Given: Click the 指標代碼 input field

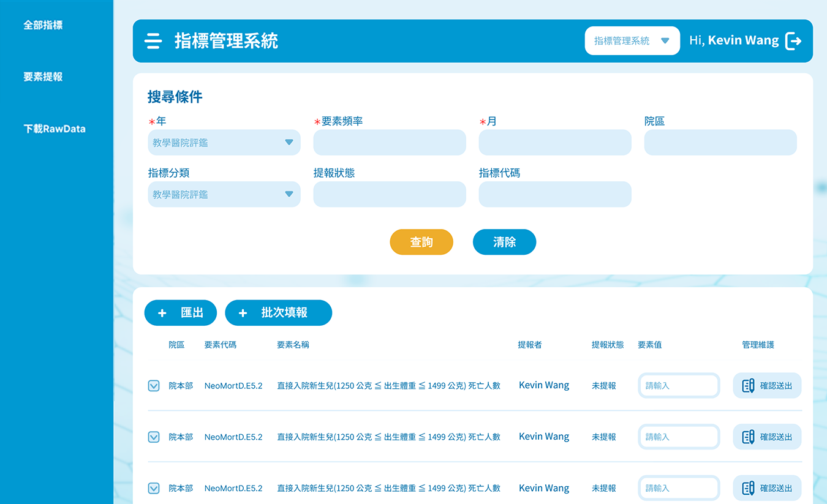Looking at the screenshot, I should (x=555, y=195).
